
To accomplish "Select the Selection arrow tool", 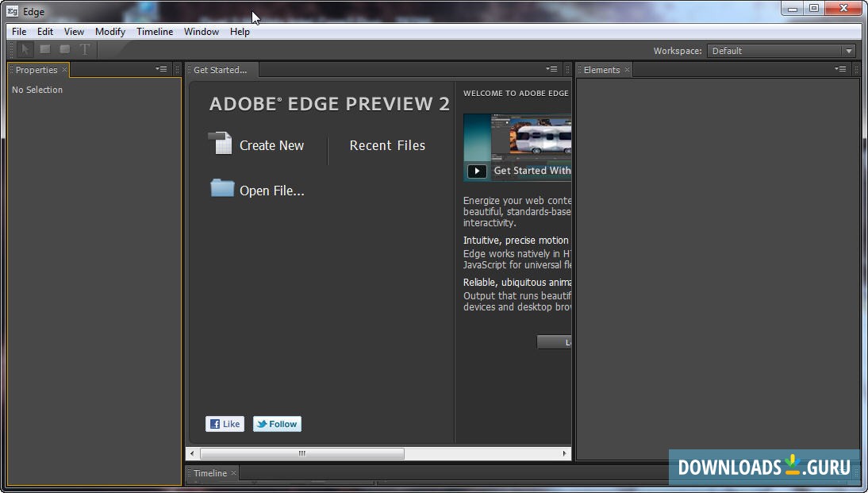I will tap(25, 49).
